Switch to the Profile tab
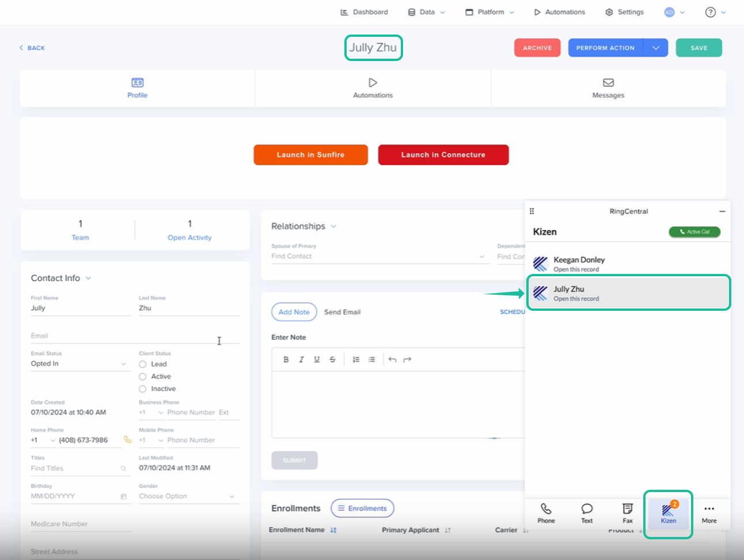The height and width of the screenshot is (560, 744). click(138, 88)
